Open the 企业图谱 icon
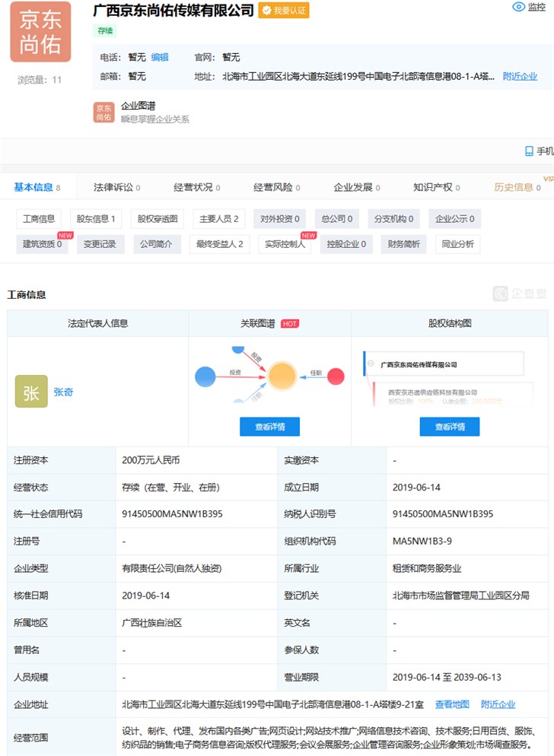 pos(103,113)
